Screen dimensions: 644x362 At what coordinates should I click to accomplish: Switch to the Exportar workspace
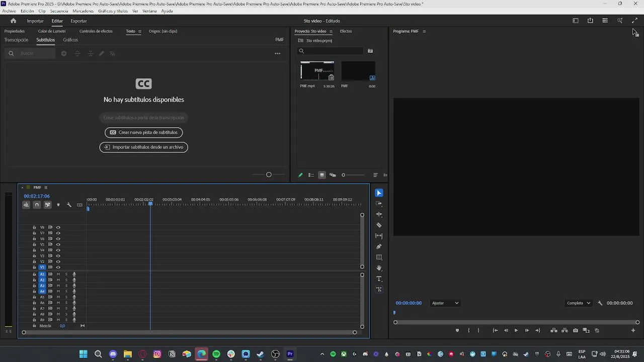[78, 21]
